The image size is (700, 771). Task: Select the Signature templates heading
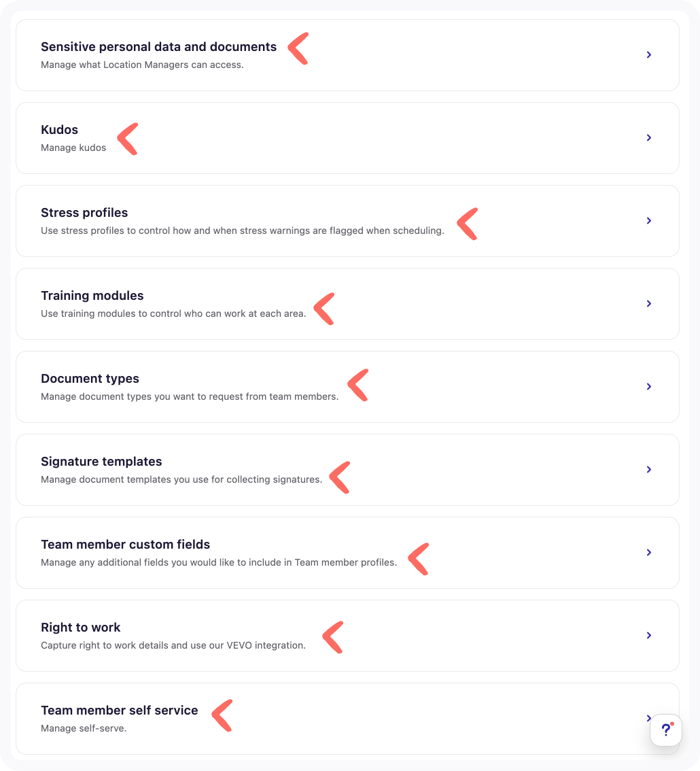pos(101,462)
